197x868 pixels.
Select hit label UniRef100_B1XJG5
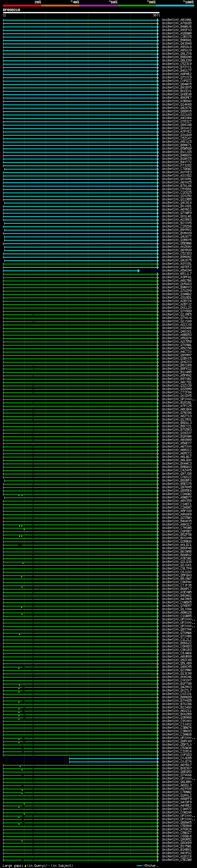point(177,152)
